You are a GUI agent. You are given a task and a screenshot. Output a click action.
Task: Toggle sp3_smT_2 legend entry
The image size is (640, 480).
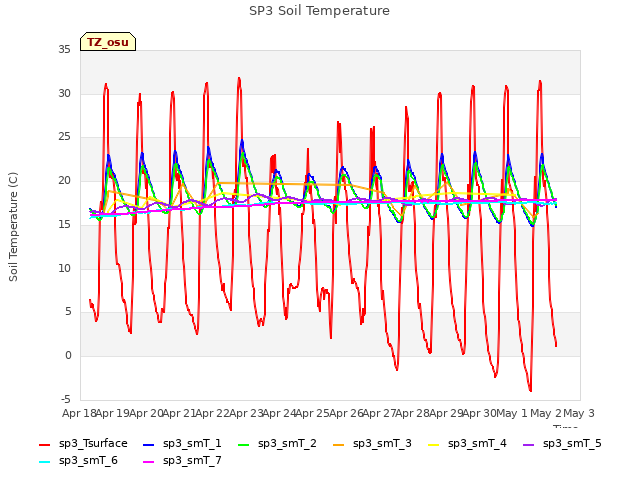coord(277,444)
